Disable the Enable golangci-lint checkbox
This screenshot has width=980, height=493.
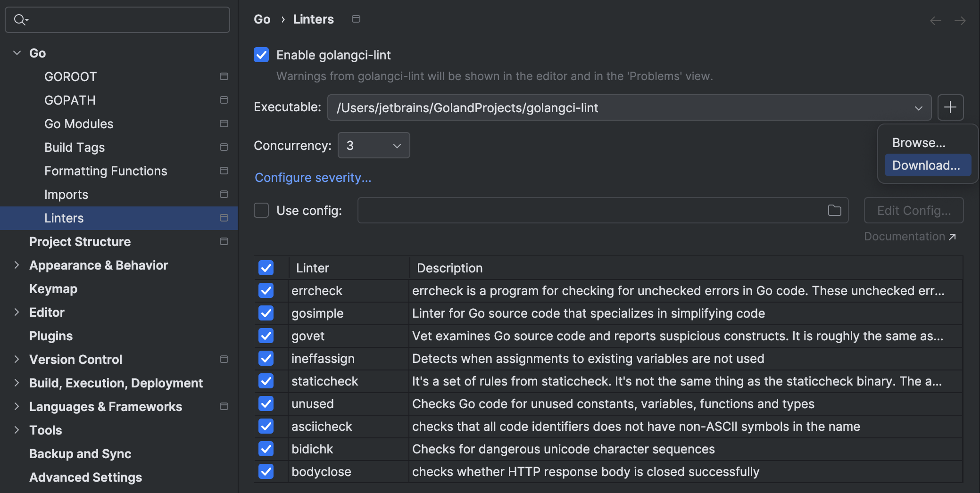click(261, 55)
